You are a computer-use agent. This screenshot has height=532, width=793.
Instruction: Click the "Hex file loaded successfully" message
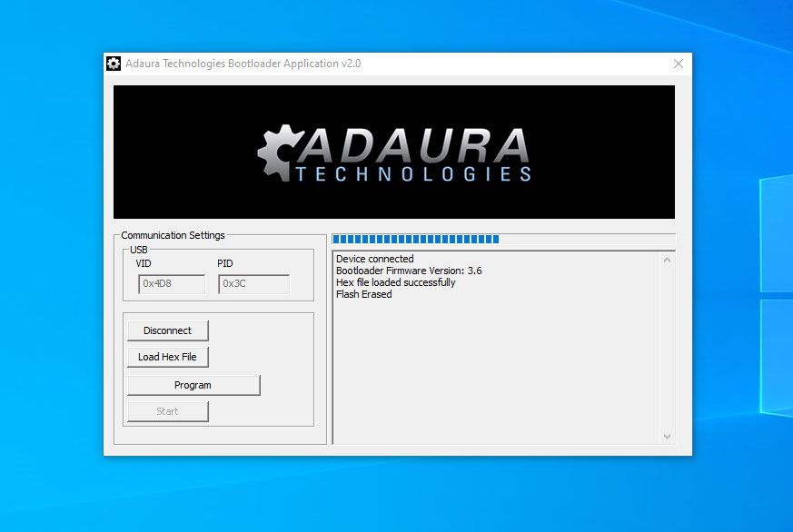[x=396, y=282]
